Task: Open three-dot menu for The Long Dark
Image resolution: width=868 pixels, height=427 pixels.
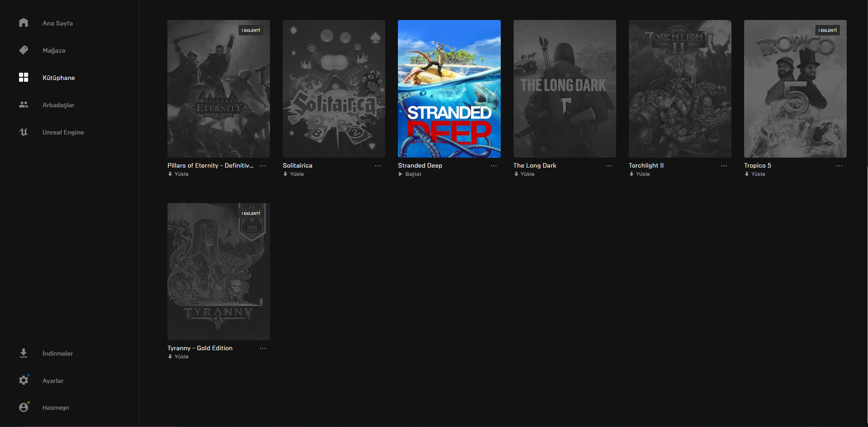Action: click(609, 166)
